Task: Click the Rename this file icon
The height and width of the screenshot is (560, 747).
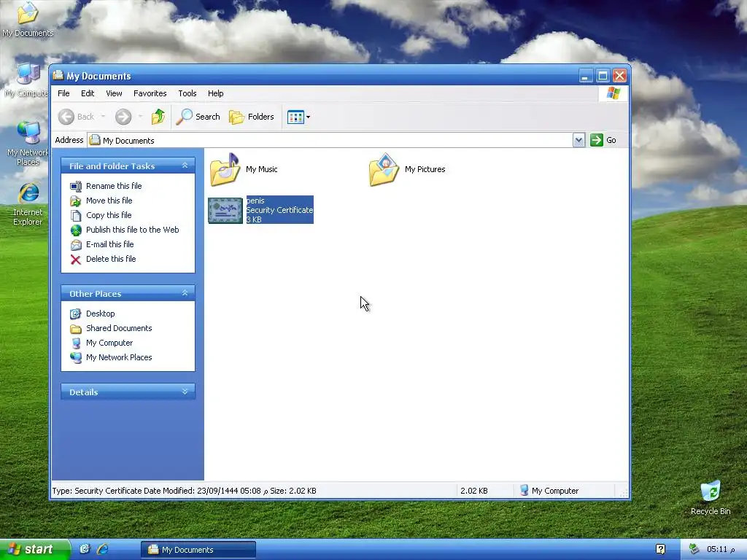Action: click(x=76, y=186)
